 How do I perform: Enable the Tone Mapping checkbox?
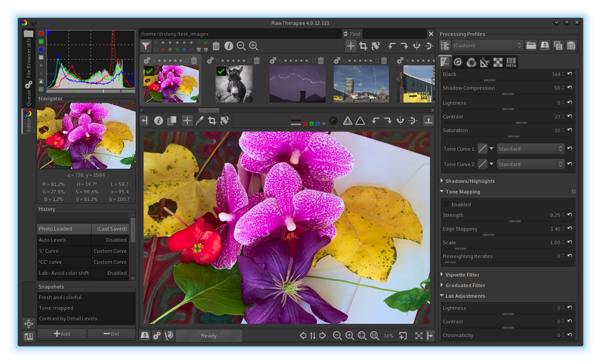point(447,204)
